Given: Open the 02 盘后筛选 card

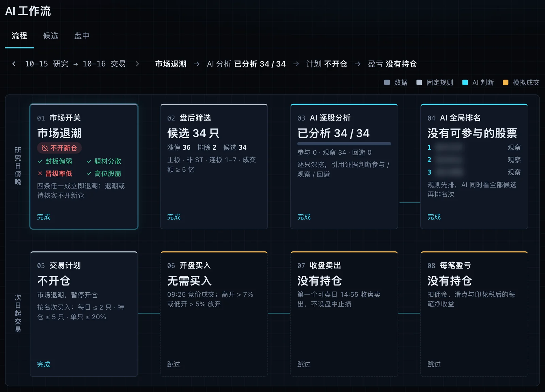Looking at the screenshot, I should [214, 166].
